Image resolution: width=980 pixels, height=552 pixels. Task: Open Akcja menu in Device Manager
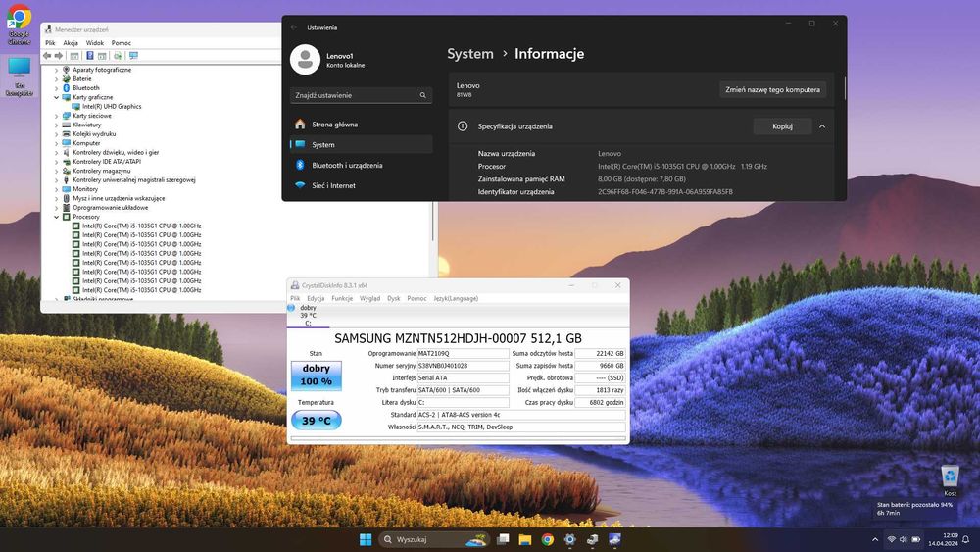pyautogui.click(x=71, y=43)
